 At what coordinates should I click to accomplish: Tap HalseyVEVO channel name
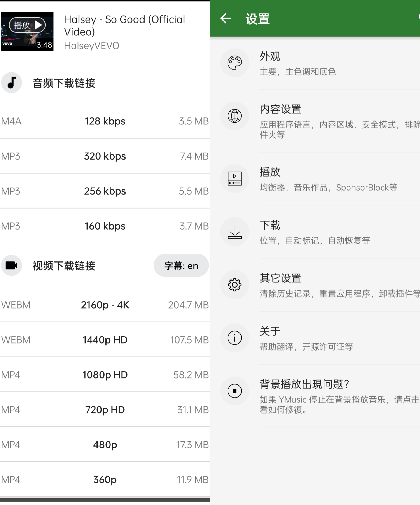[x=92, y=46]
